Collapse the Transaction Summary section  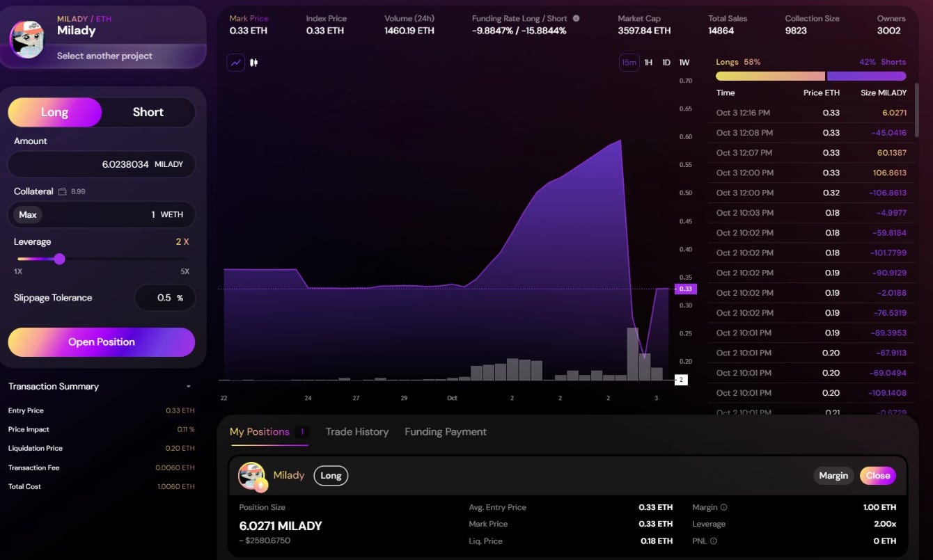tap(188, 387)
